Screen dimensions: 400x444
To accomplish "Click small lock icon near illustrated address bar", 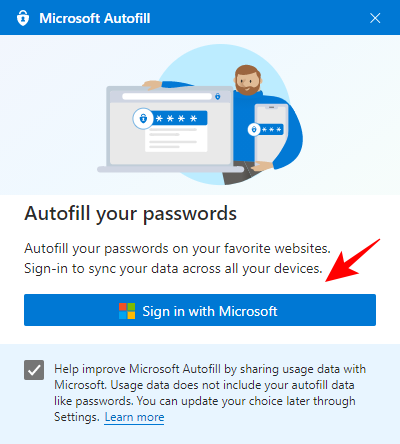I will 218,96.
